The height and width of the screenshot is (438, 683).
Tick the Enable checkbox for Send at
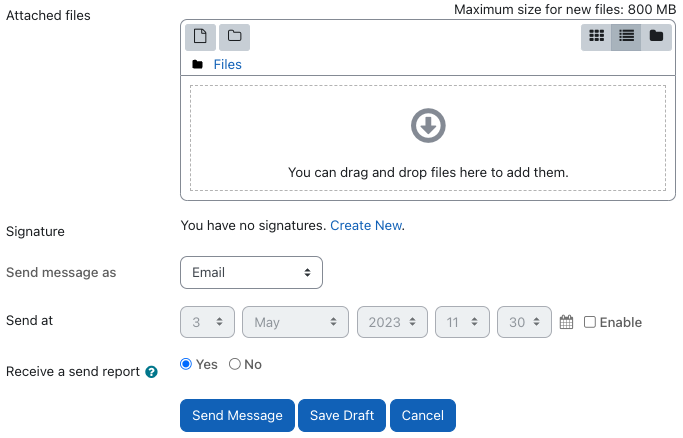tap(590, 322)
